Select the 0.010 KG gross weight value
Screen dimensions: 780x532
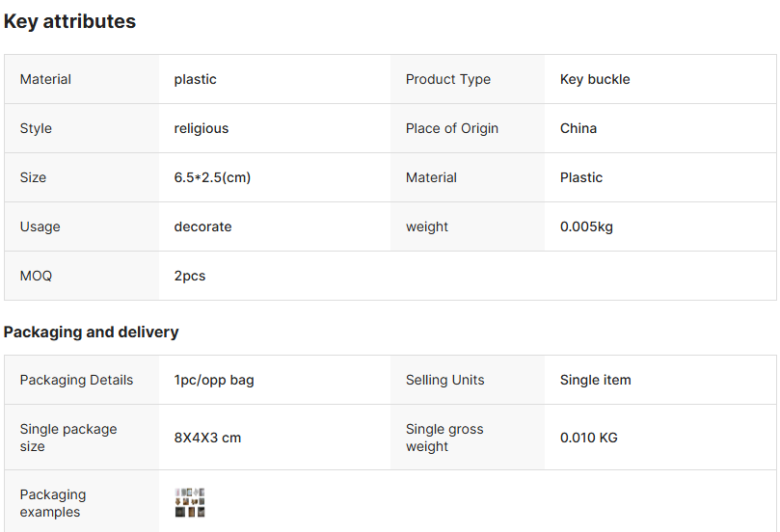[x=589, y=438]
